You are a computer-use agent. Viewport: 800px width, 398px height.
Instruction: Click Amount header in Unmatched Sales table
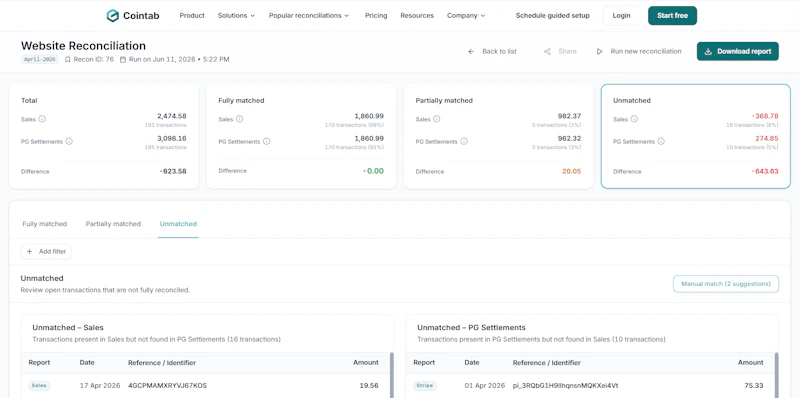(366, 363)
